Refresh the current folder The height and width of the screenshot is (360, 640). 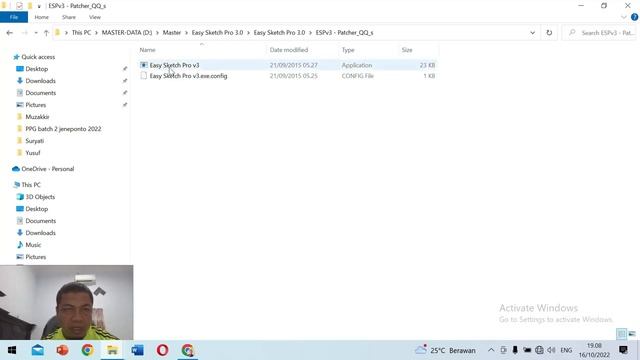coord(549,33)
